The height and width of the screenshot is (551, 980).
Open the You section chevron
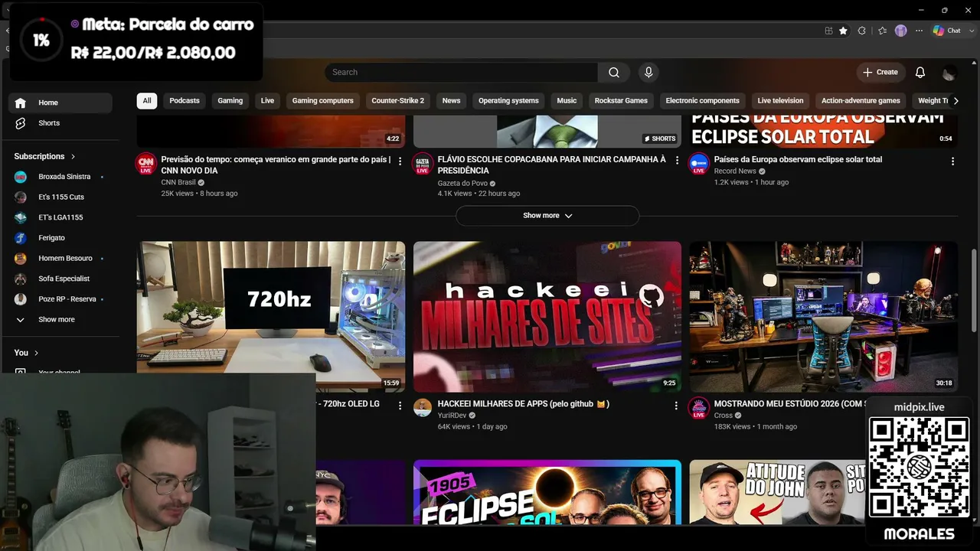(x=36, y=353)
